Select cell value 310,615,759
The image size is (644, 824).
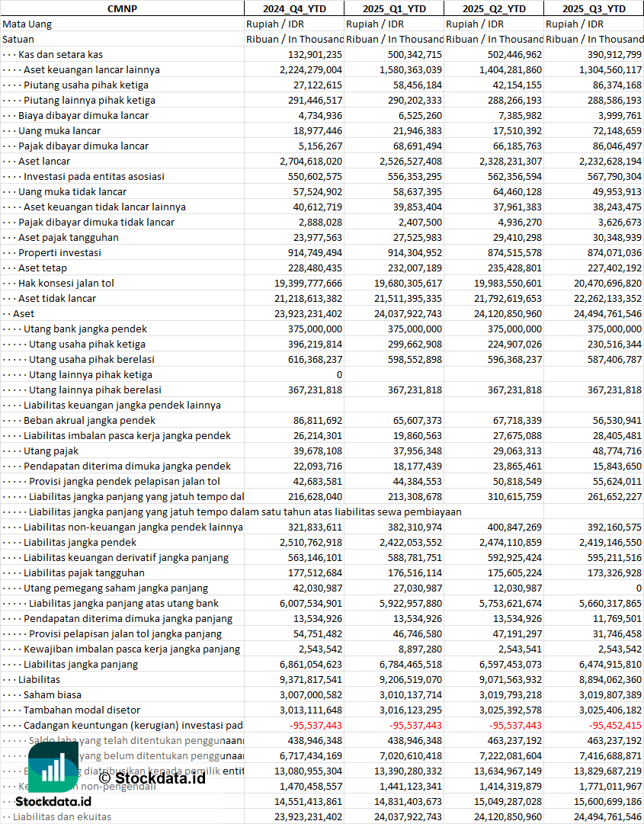point(514,496)
